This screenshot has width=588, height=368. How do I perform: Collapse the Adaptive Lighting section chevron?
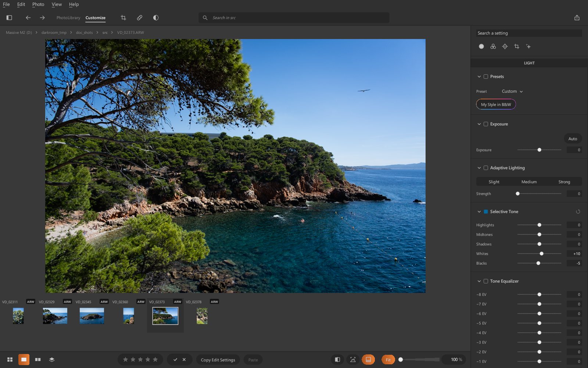(x=479, y=168)
